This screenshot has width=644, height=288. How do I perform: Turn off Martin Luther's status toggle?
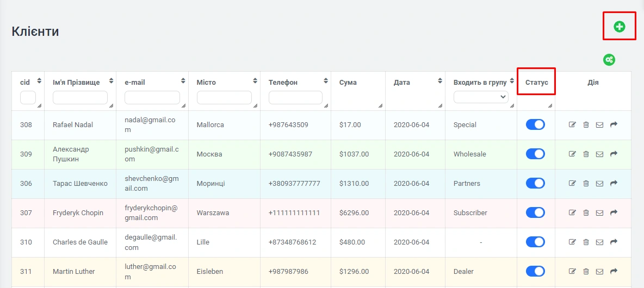535,272
